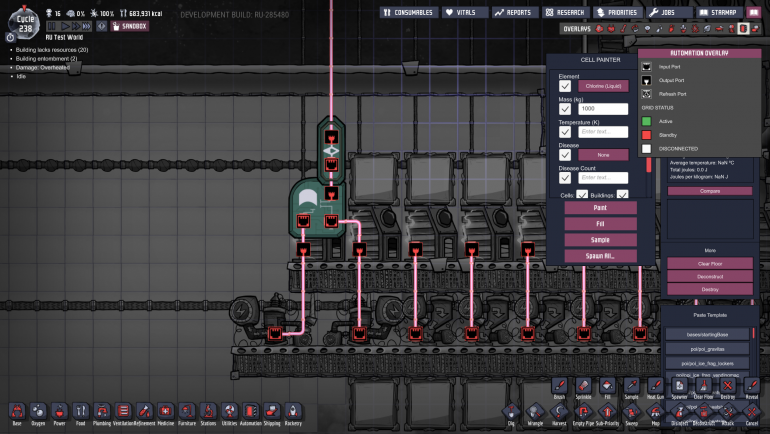The width and height of the screenshot is (770, 434).
Task: Select the sandbox Sprinkle tool
Action: pos(583,386)
